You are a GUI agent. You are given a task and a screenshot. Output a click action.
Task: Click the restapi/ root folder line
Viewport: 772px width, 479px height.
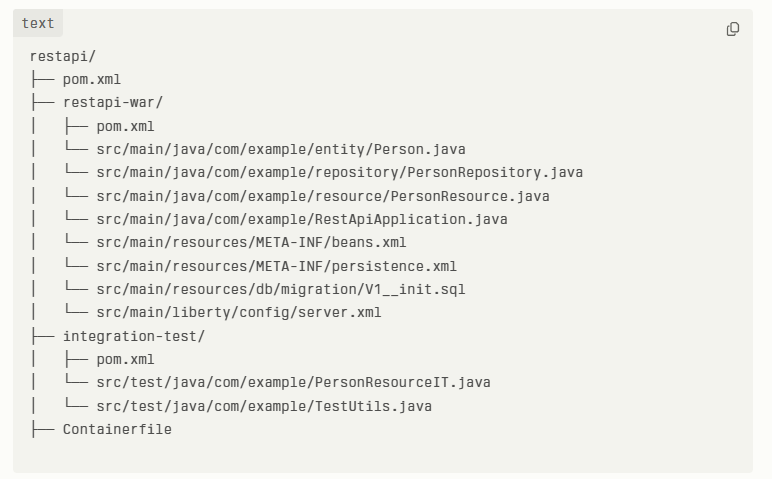point(63,56)
